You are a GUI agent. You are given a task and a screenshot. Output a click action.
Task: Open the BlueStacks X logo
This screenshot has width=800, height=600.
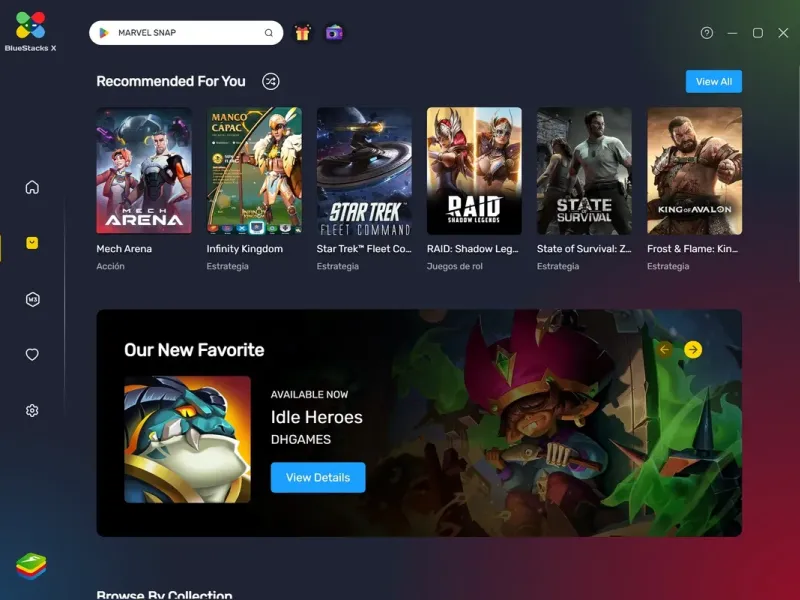pyautogui.click(x=31, y=31)
